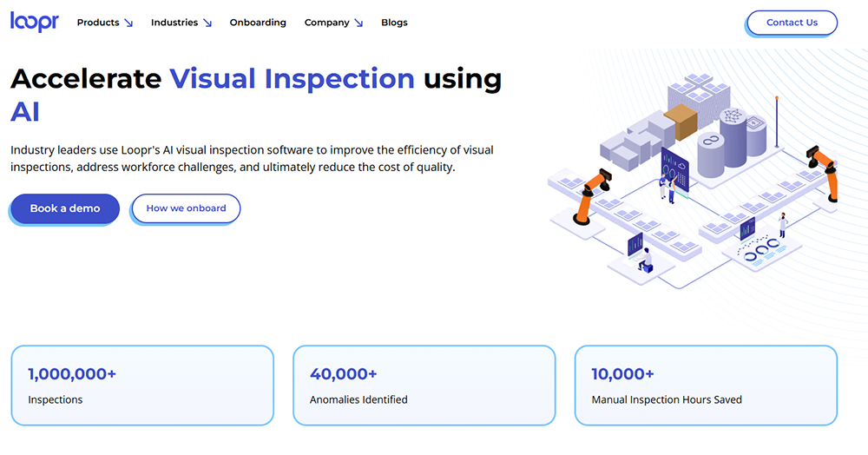The image size is (868, 455).
Task: Open the Industries menu
Action: [x=174, y=23]
